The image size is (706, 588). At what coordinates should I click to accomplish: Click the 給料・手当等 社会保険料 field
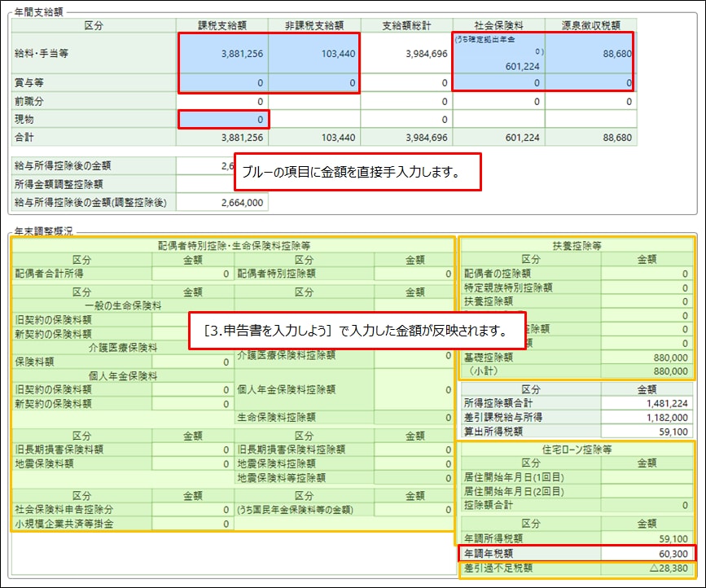(498, 54)
